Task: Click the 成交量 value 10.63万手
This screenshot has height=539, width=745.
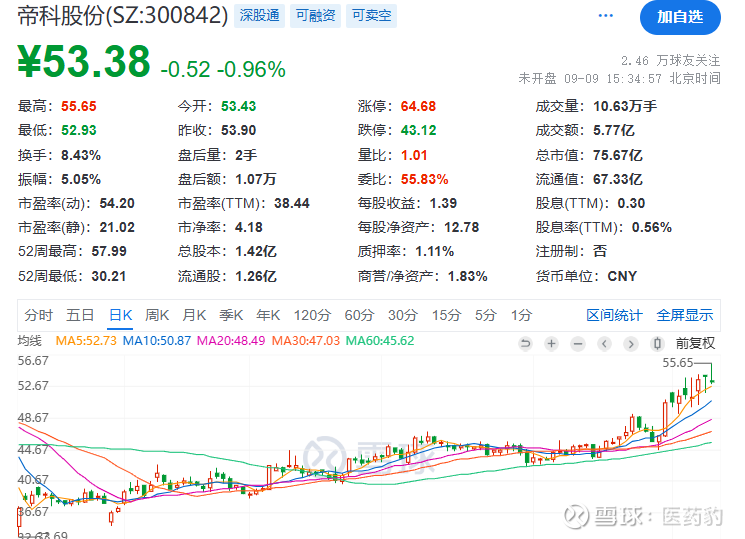Action: coord(625,106)
